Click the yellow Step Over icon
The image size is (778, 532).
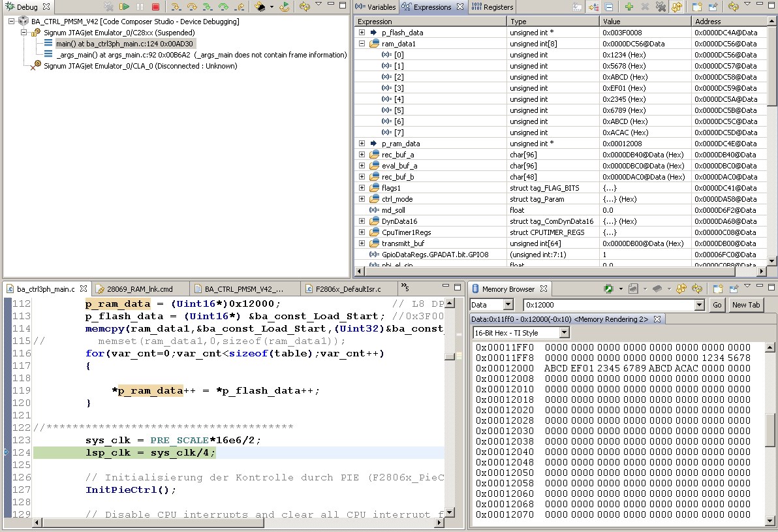pyautogui.click(x=192, y=7)
